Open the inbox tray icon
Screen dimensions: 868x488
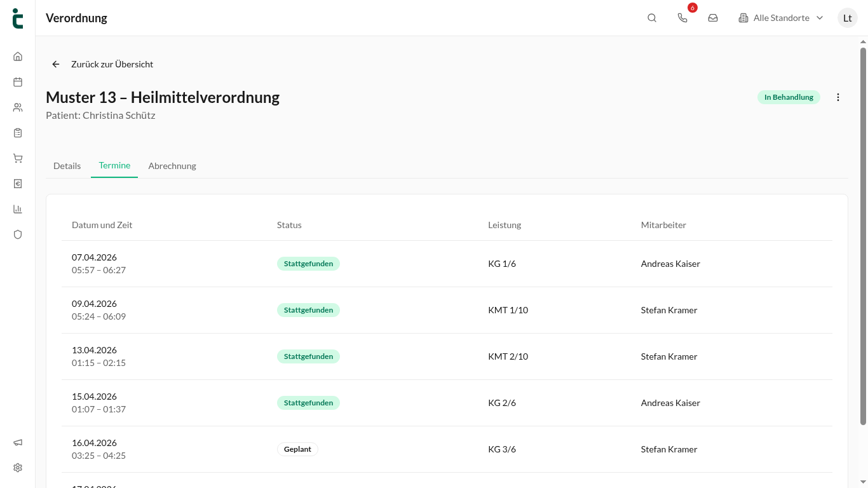coord(713,18)
